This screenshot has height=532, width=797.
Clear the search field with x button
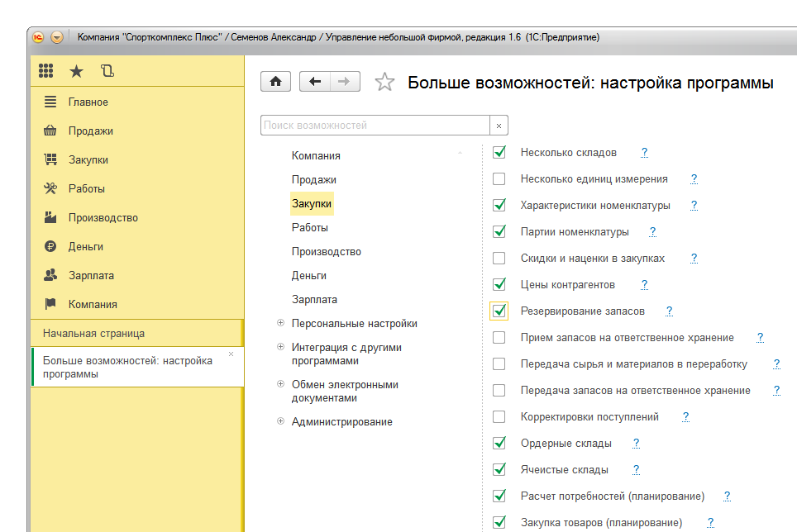click(499, 126)
